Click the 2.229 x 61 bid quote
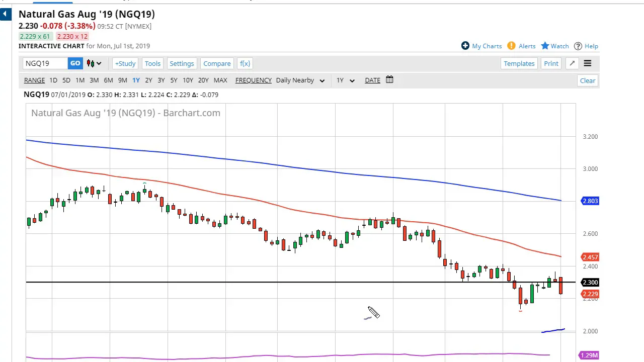Viewport: 644px width, 362px height. coord(35,36)
